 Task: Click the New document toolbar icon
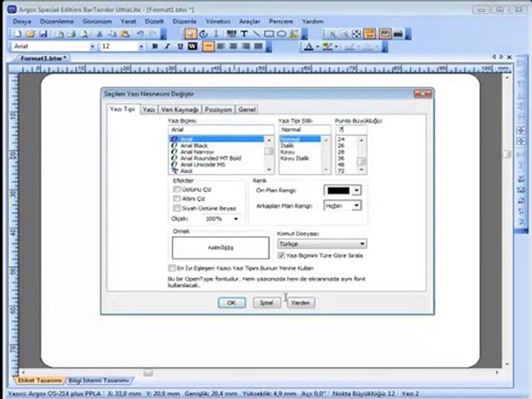pos(17,34)
